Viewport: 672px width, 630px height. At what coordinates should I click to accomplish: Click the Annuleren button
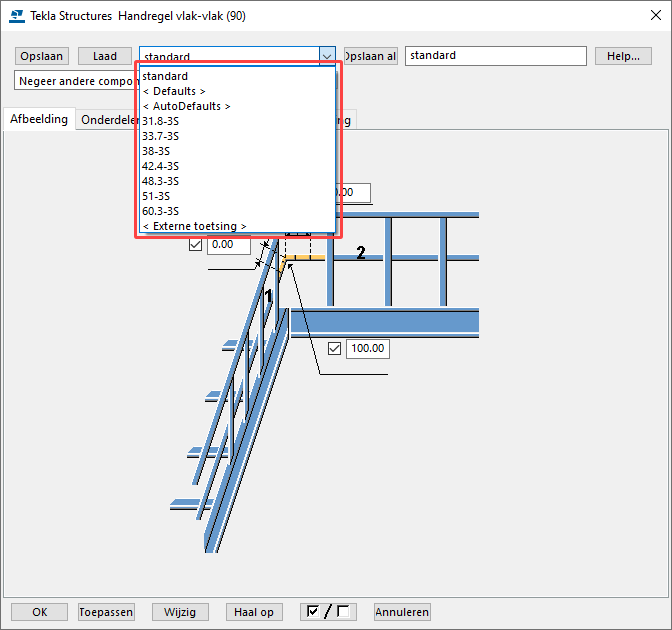point(402,612)
